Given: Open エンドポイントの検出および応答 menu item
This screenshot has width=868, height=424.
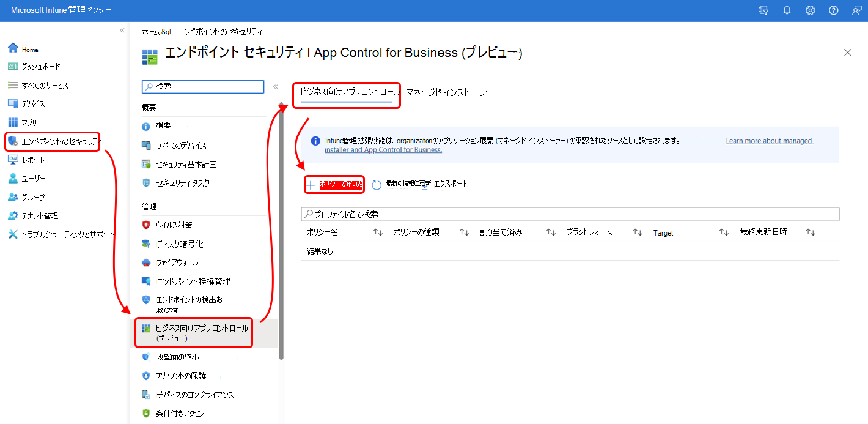Looking at the screenshot, I should 189,305.
